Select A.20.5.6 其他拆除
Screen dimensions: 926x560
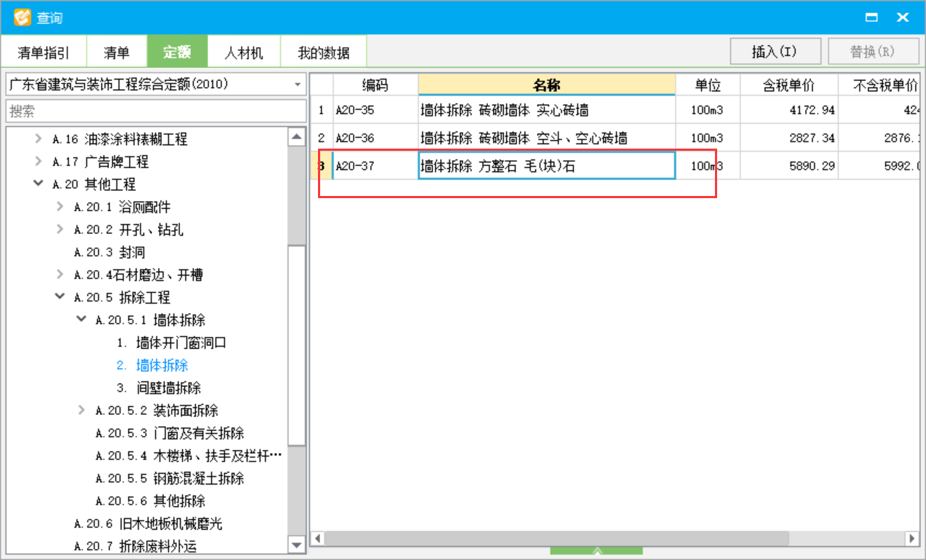(x=150, y=501)
